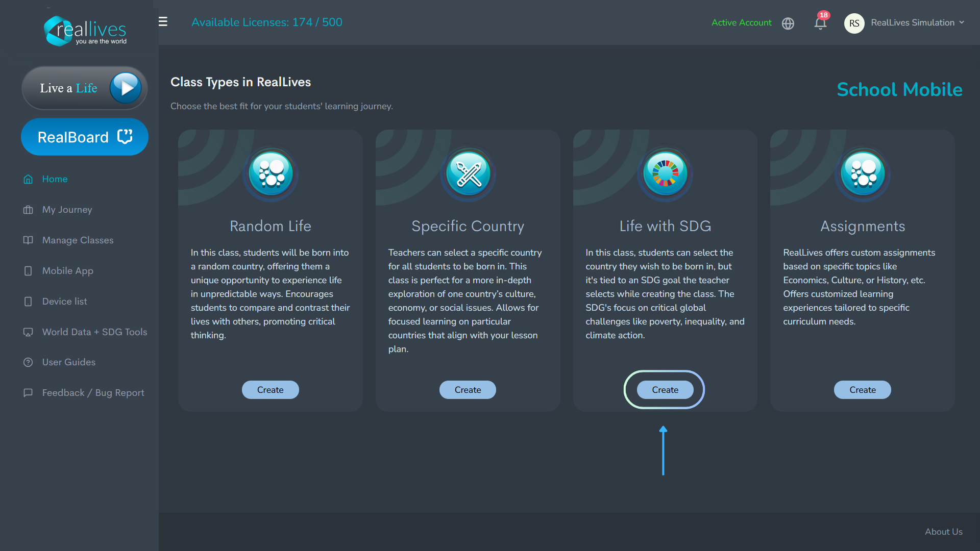
Task: Click the RS profile avatar
Action: 854,23
